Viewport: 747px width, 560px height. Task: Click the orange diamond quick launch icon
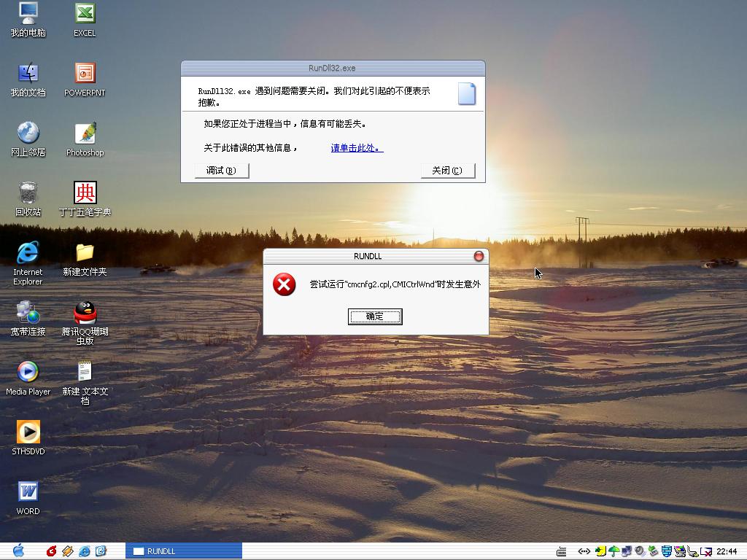tap(68, 551)
